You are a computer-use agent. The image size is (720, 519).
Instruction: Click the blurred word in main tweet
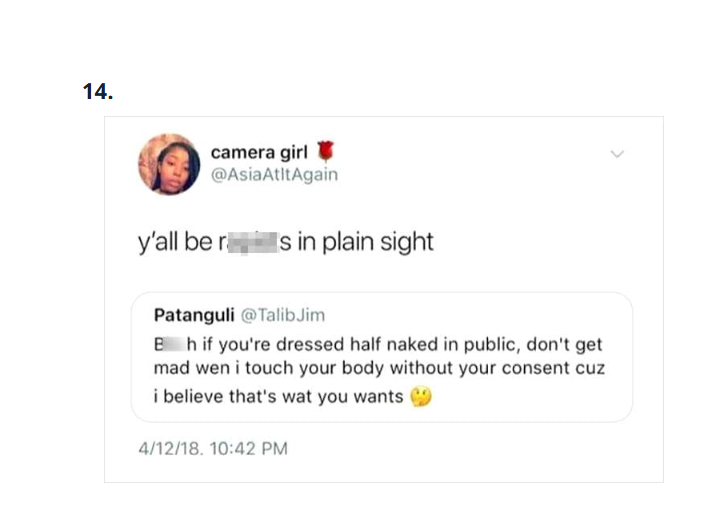click(x=242, y=243)
